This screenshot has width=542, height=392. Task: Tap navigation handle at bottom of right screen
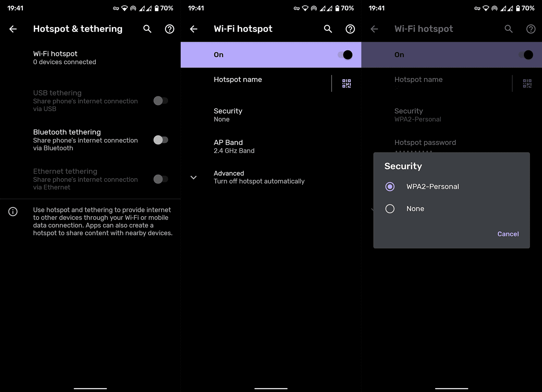point(452,388)
